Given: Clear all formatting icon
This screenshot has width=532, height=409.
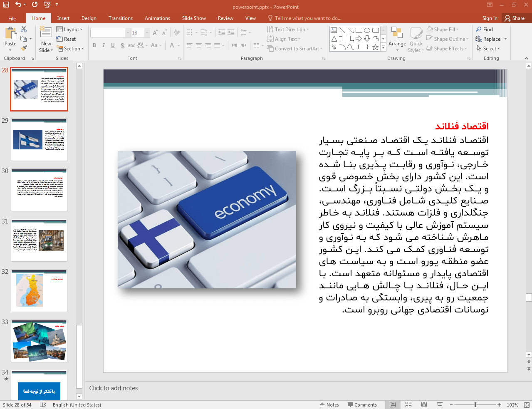Looking at the screenshot, I should pyautogui.click(x=177, y=32).
